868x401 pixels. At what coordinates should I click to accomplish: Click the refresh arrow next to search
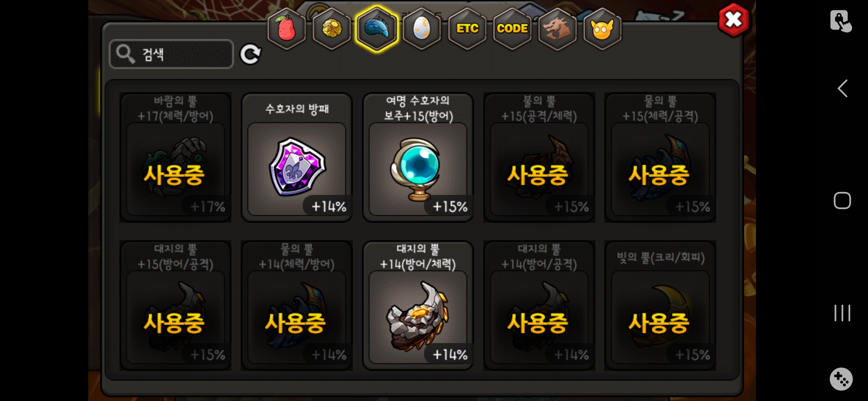pyautogui.click(x=250, y=55)
